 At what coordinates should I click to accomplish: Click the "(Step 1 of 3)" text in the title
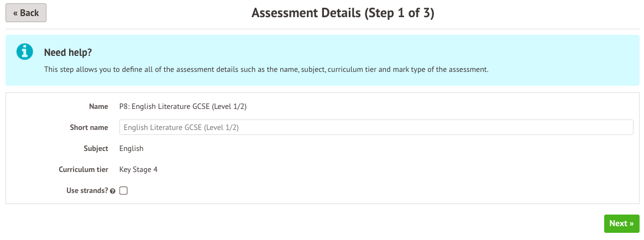(x=399, y=13)
